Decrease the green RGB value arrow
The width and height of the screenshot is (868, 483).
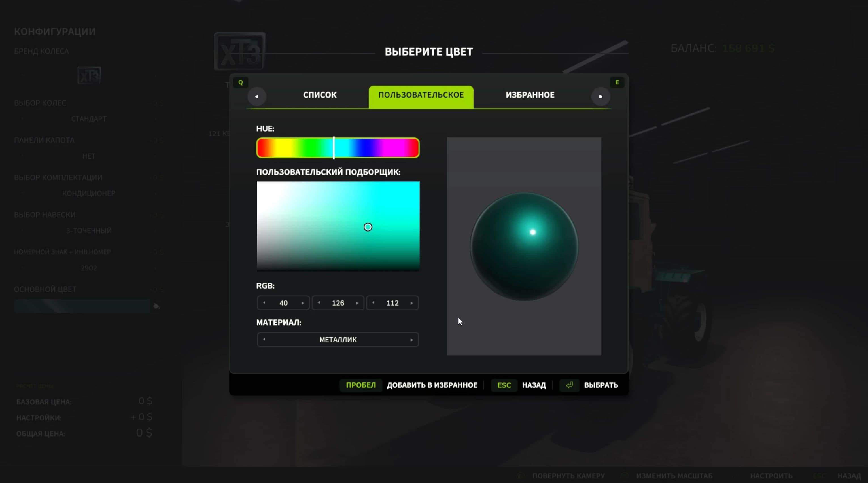point(319,303)
